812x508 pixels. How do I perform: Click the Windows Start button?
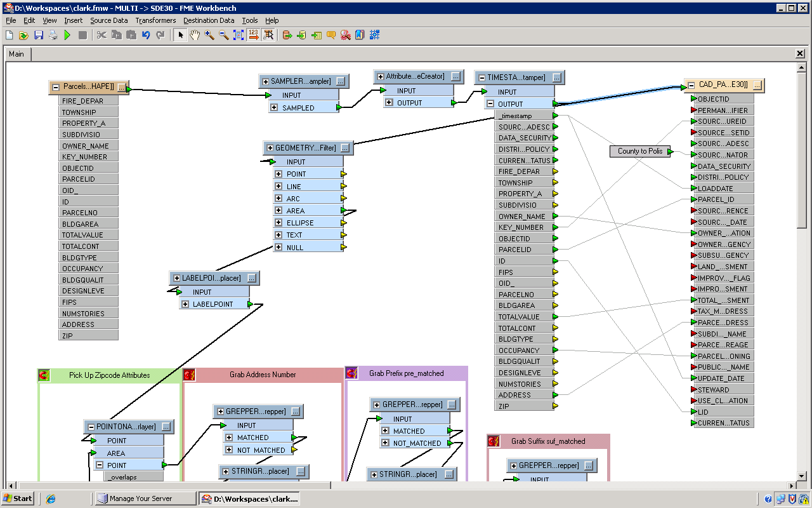click(17, 498)
